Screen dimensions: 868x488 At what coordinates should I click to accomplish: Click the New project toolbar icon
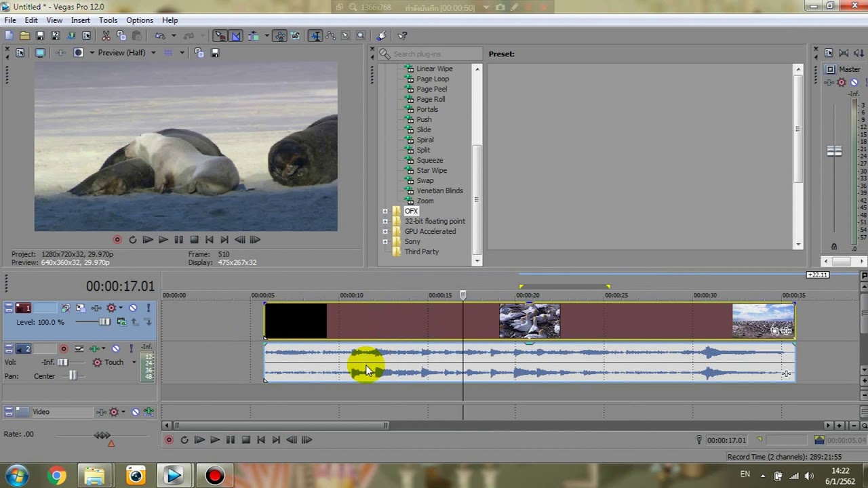9,36
